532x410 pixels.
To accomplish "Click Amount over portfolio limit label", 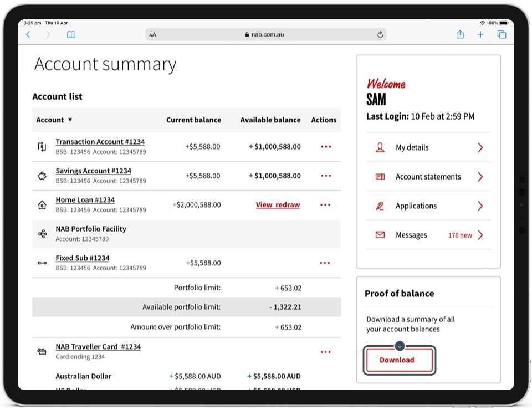I will [176, 327].
